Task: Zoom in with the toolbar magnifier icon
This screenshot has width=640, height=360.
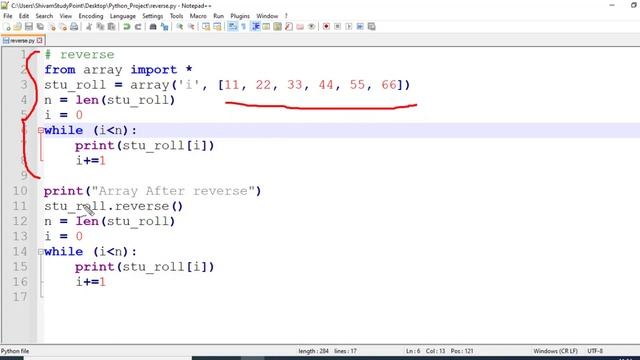Action: (x=180, y=27)
